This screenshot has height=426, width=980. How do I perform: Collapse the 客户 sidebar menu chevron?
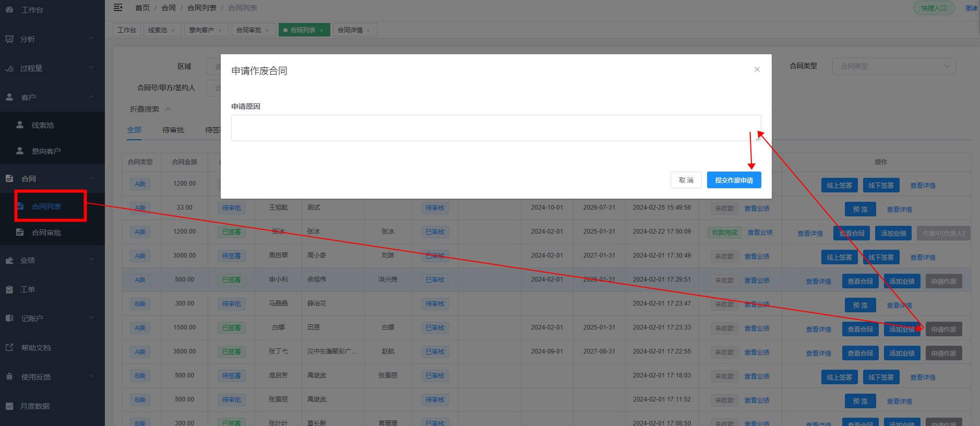point(91,96)
